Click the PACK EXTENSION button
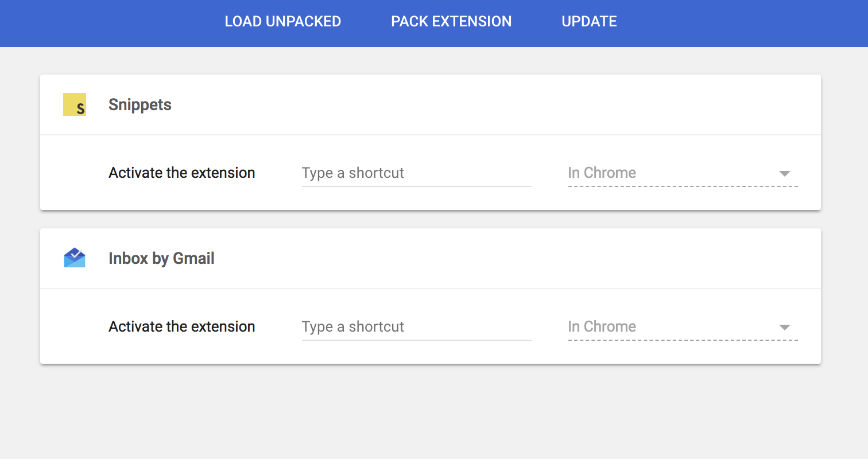 click(x=451, y=22)
